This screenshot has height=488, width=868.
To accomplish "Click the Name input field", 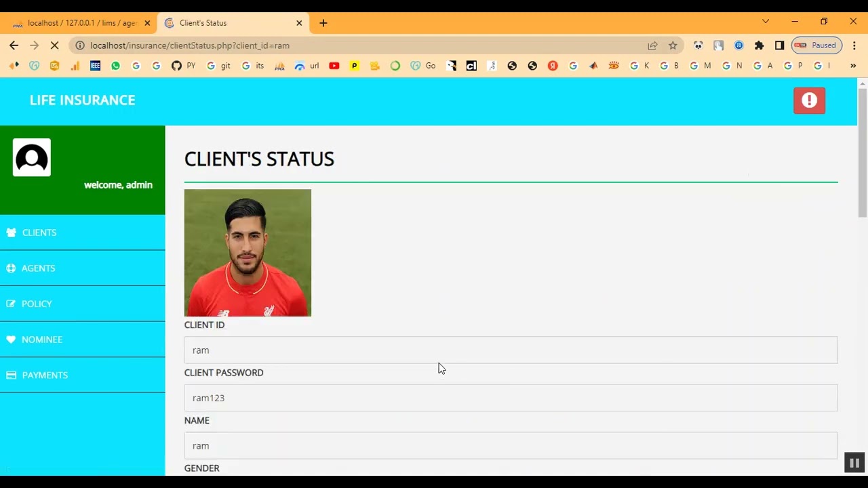I will pos(511,446).
